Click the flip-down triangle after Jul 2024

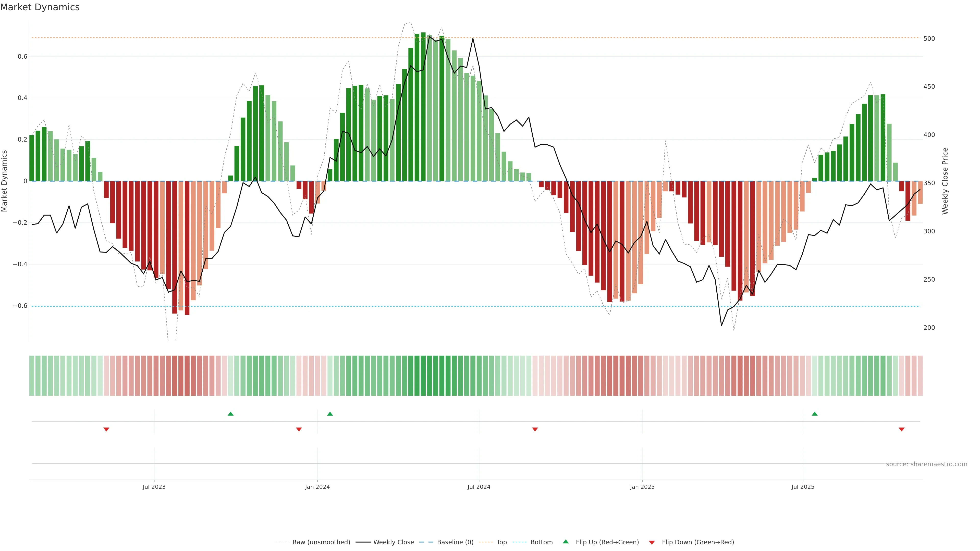pos(535,429)
